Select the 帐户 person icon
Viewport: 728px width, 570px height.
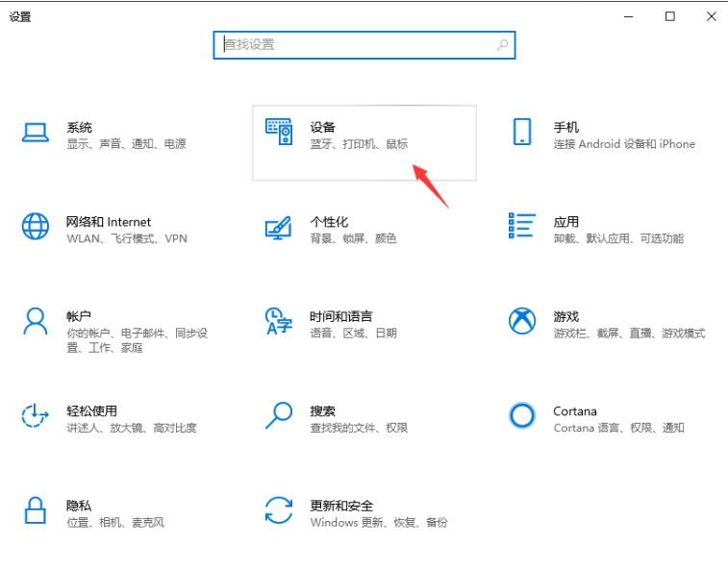(x=36, y=321)
